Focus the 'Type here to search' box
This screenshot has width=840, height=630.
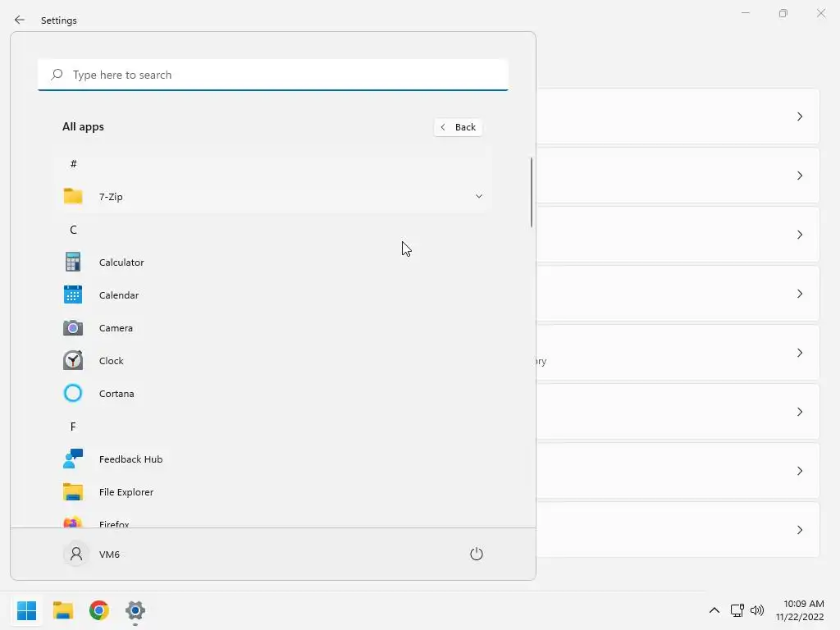(x=273, y=75)
